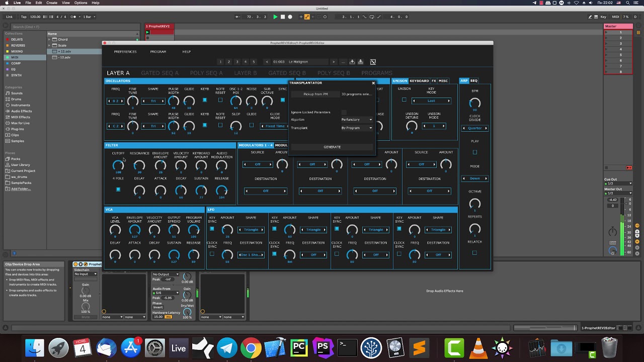This screenshot has width=644, height=362.
Task: Switch to the Gated Seq A tab
Action: [x=159, y=73]
